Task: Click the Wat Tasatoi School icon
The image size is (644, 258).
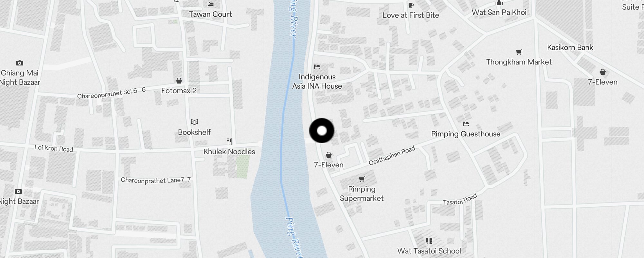Action: [x=429, y=241]
